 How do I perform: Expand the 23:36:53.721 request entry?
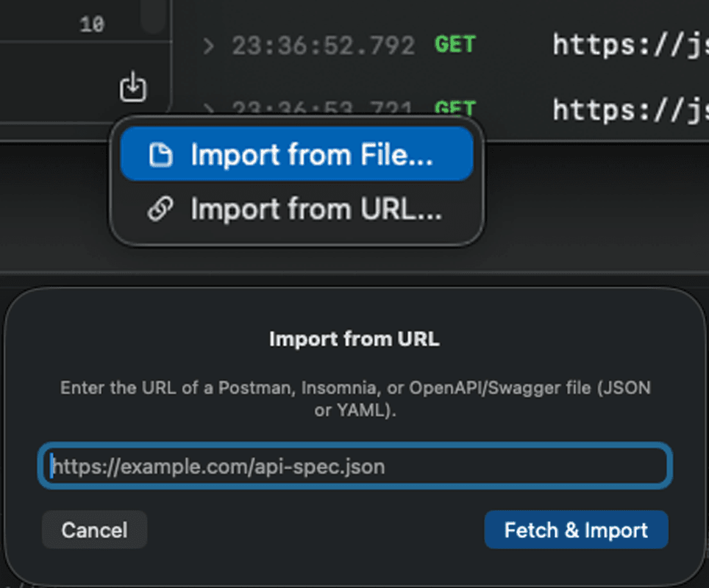[x=209, y=110]
